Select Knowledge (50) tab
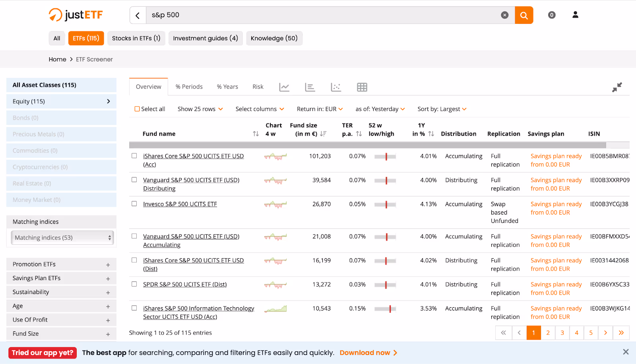Image resolution: width=636 pixels, height=364 pixels. (274, 38)
